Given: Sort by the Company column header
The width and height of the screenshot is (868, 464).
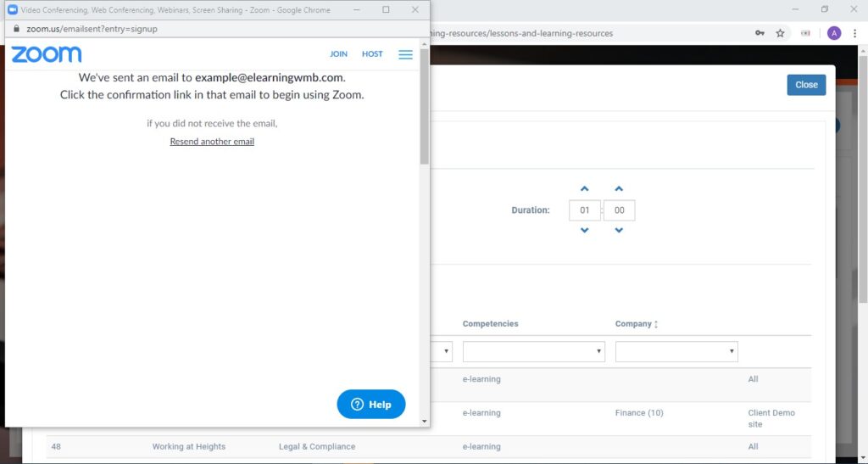Looking at the screenshot, I should tap(636, 324).
